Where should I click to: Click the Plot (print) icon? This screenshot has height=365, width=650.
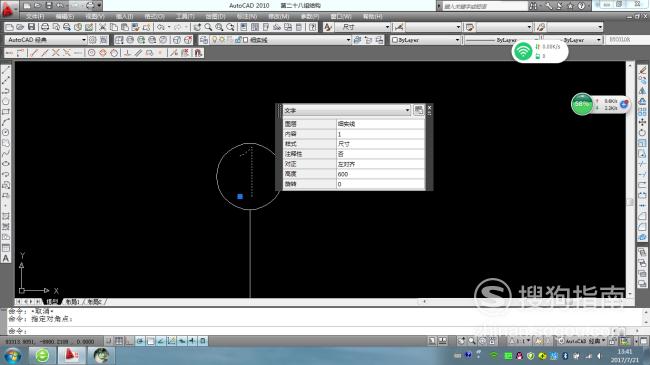45,27
